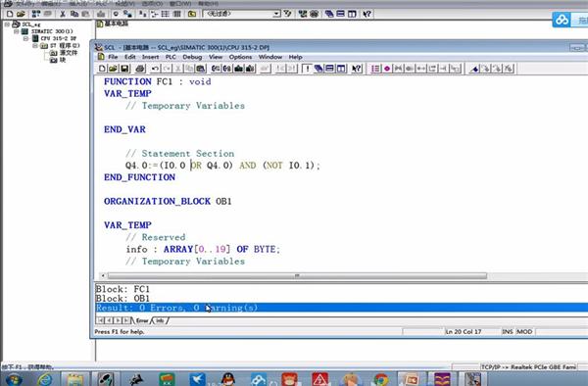Collapse the SCL_eg project tree node
588x386 pixels.
[7, 24]
